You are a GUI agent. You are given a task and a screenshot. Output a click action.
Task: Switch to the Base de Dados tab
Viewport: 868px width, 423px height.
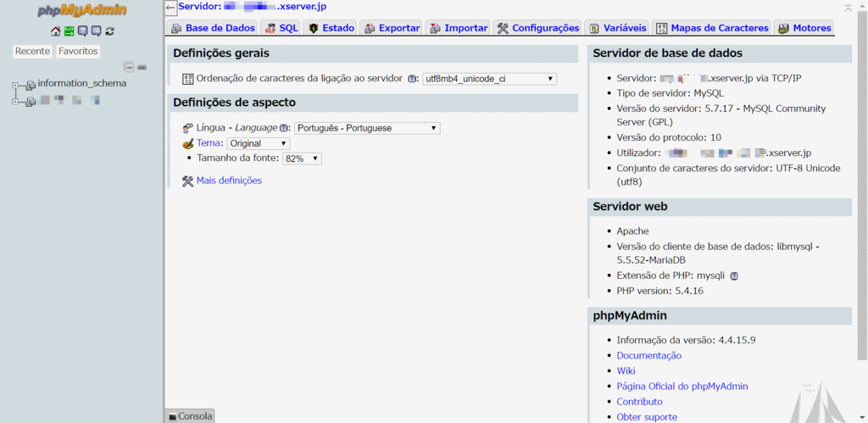click(213, 28)
